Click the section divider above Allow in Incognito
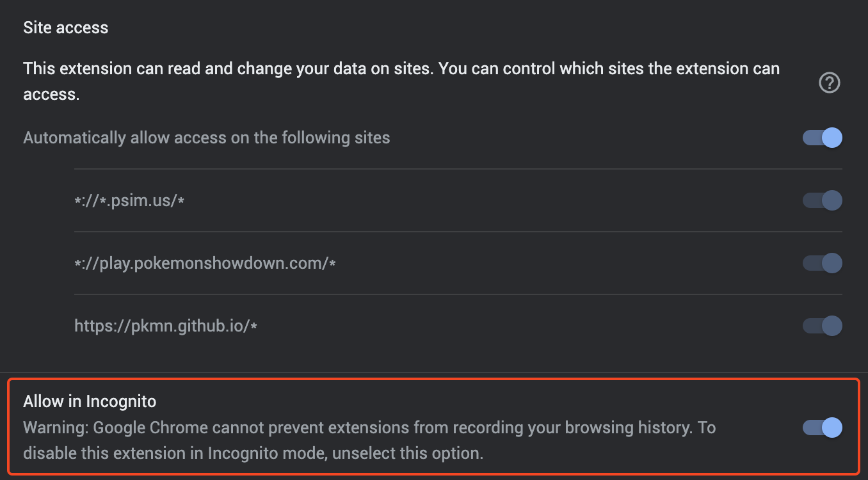This screenshot has width=868, height=480. tap(434, 372)
